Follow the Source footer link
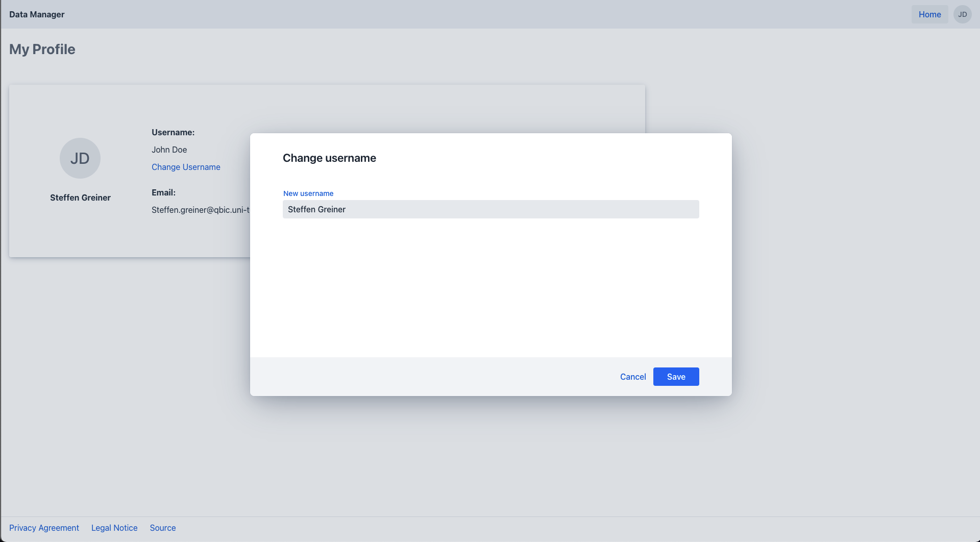The image size is (980, 542). [163, 528]
